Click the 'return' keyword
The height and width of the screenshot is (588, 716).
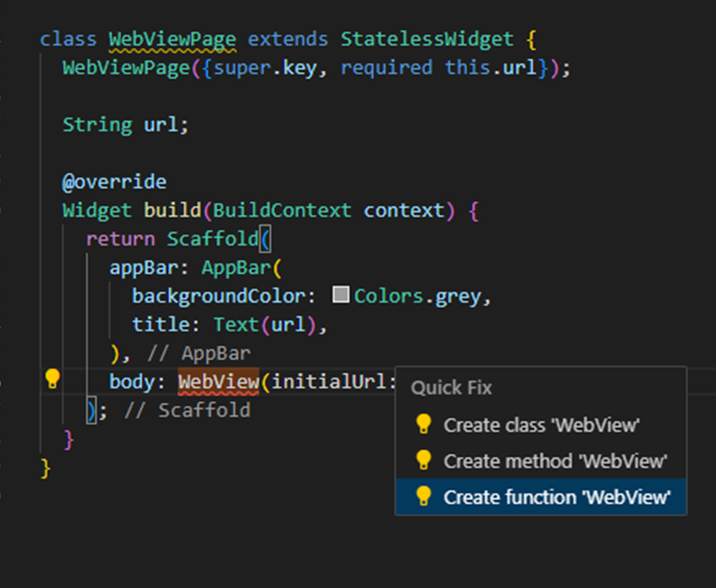[x=120, y=239]
